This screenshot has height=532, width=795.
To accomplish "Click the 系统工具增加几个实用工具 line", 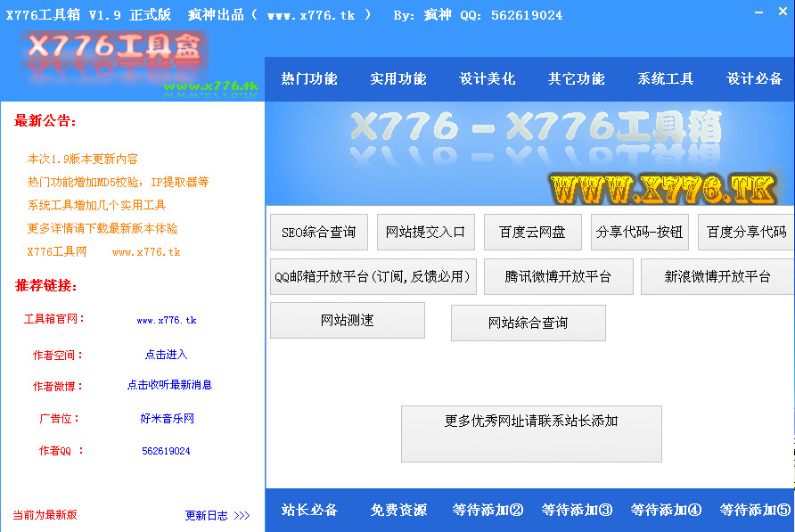I will [x=96, y=205].
